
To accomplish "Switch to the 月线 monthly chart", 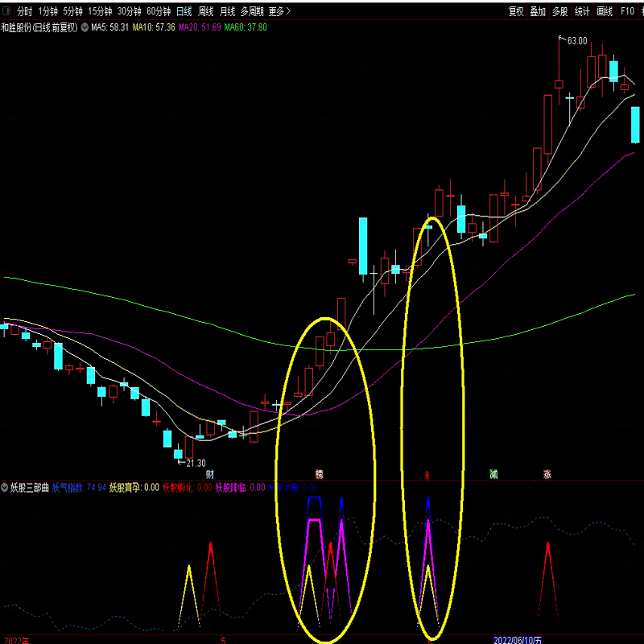I will coord(228,11).
